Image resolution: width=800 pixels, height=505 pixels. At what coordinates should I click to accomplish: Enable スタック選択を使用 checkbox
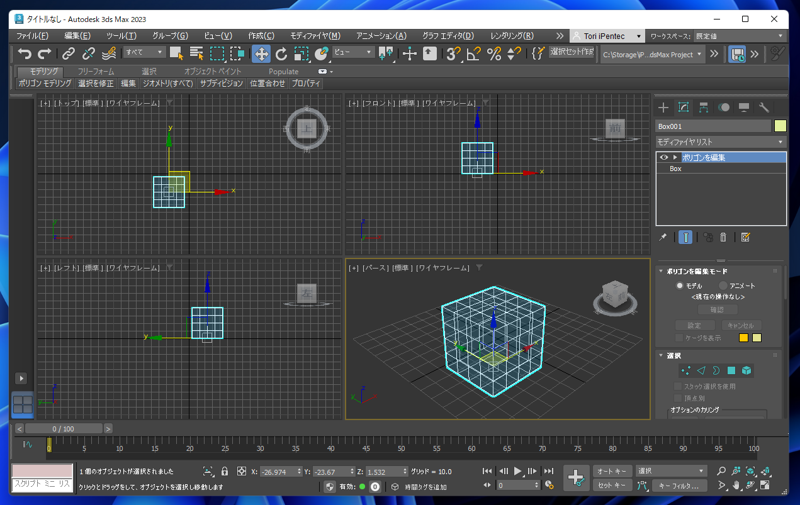[x=678, y=386]
